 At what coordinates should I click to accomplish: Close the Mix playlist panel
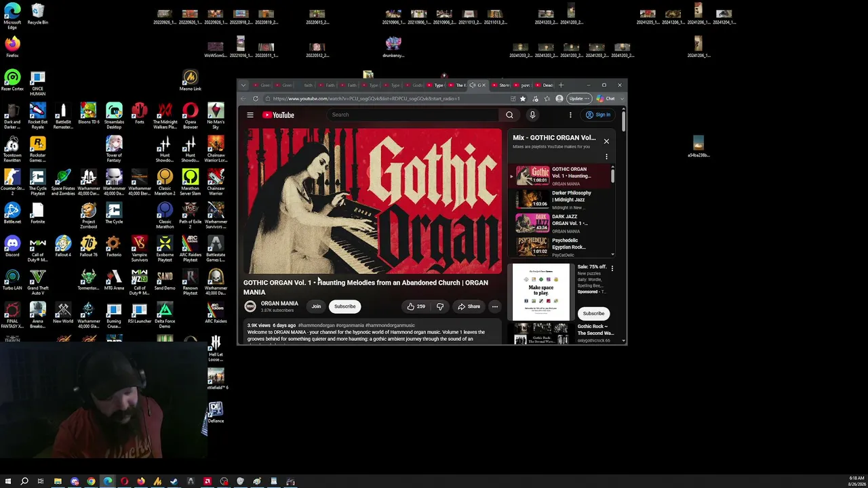(x=606, y=141)
